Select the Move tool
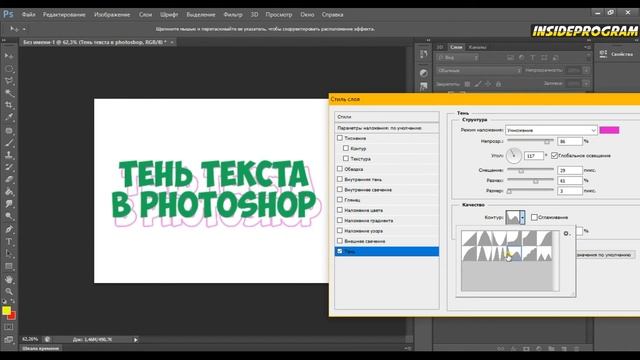The width and height of the screenshot is (640, 360). click(x=9, y=56)
